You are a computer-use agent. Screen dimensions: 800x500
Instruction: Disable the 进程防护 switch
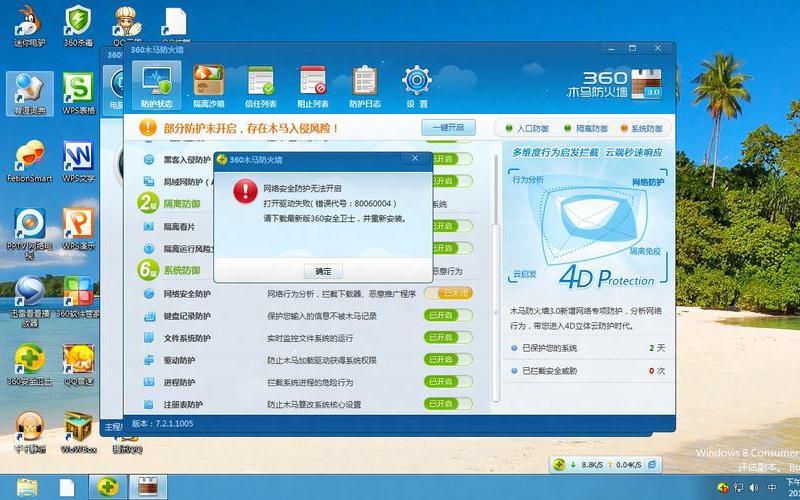coord(448,382)
